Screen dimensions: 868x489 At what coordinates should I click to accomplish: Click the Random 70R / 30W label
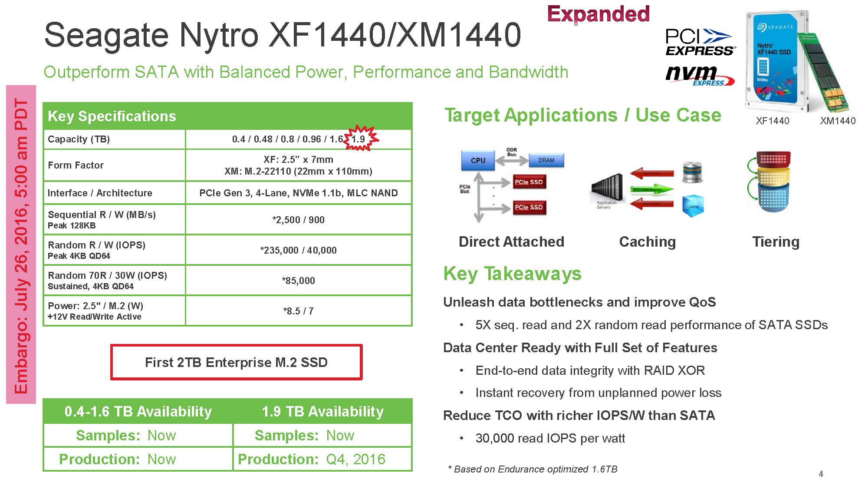pyautogui.click(x=107, y=275)
